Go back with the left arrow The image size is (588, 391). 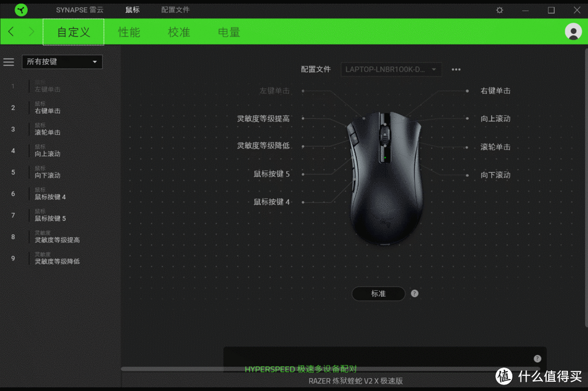(x=11, y=32)
